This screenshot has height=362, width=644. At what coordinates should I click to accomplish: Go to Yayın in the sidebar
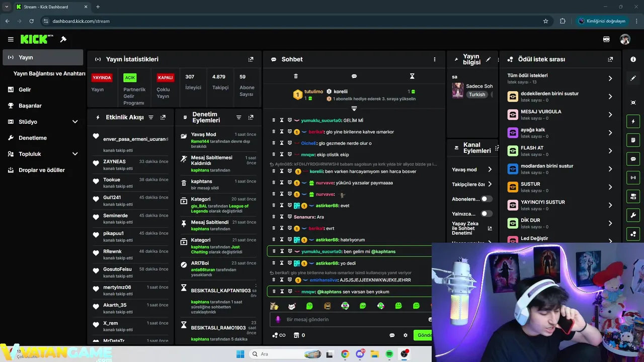pos(43,57)
